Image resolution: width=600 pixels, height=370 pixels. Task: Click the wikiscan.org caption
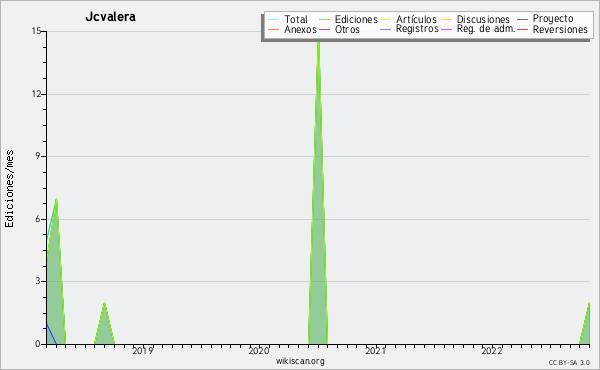(x=300, y=361)
